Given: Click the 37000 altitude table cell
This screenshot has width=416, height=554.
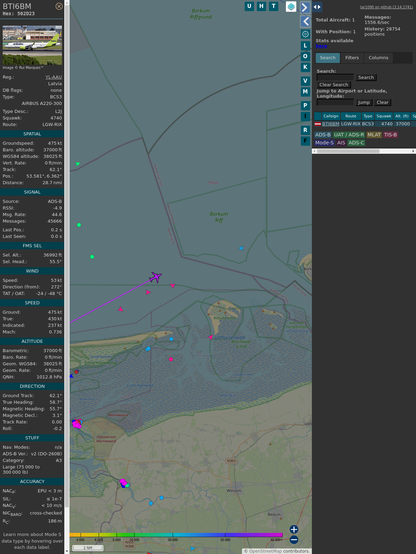Looking at the screenshot, I should pyautogui.click(x=403, y=124).
